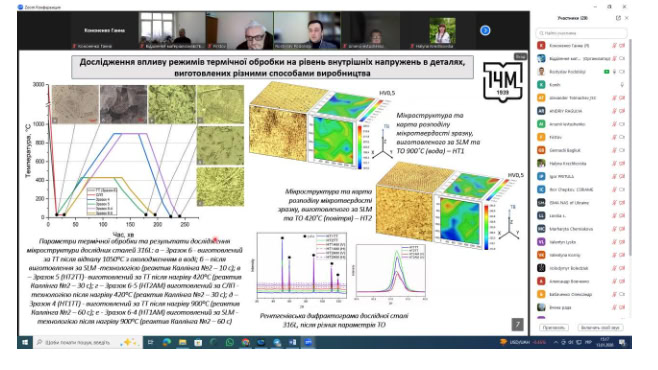This screenshot has height=370, width=658.
Task: Click 'Включить свой звук' button
Action: (600, 327)
